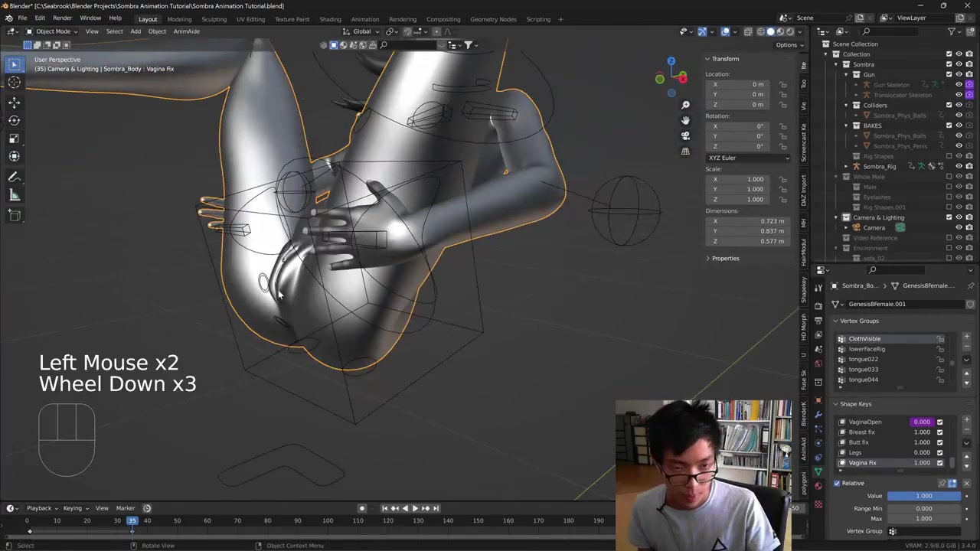
Task: Adjust the shape key Value slider
Action: pyautogui.click(x=923, y=496)
